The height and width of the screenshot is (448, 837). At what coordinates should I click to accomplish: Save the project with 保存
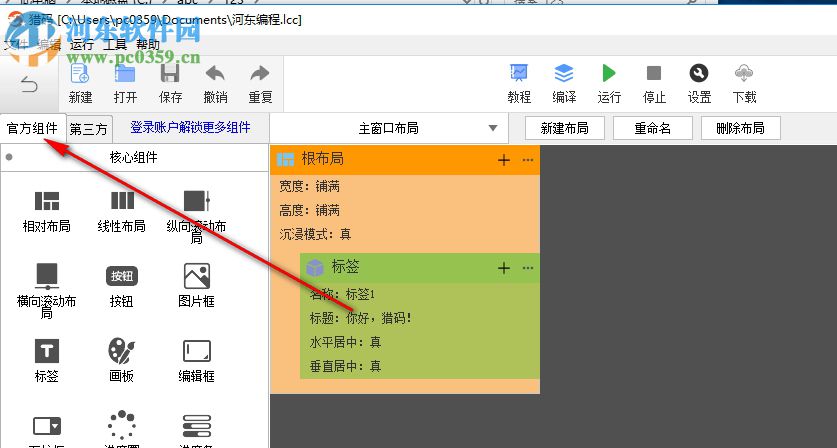click(x=170, y=84)
